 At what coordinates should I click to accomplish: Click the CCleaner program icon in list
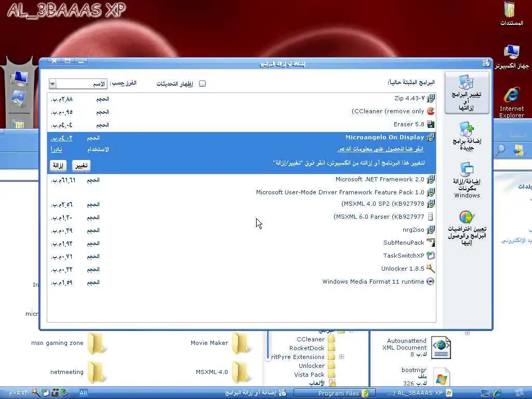[x=431, y=111]
